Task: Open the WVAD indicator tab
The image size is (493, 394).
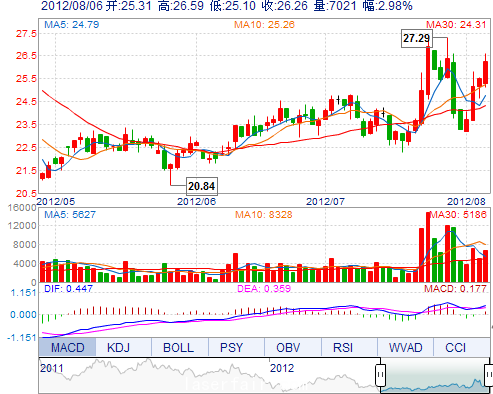Action: point(405,348)
